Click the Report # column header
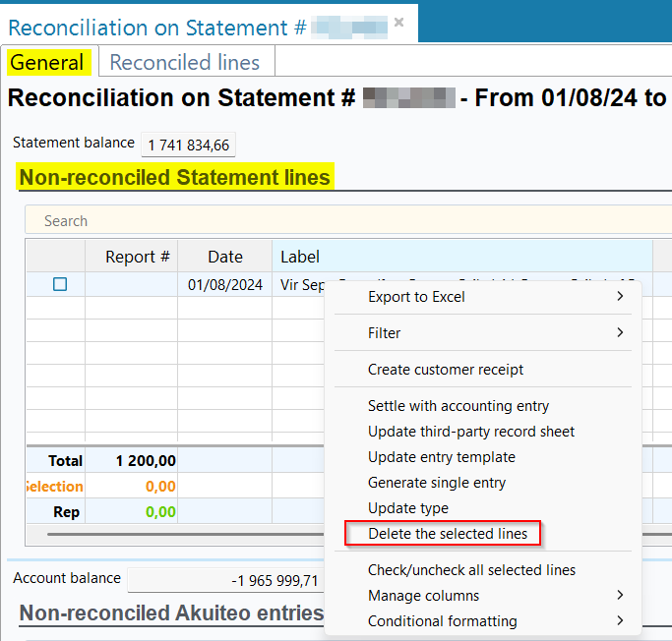Screen dimensions: 672x641 (137, 257)
